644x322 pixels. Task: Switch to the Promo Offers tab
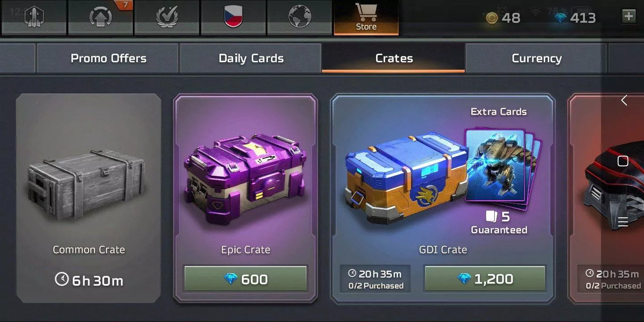(108, 58)
